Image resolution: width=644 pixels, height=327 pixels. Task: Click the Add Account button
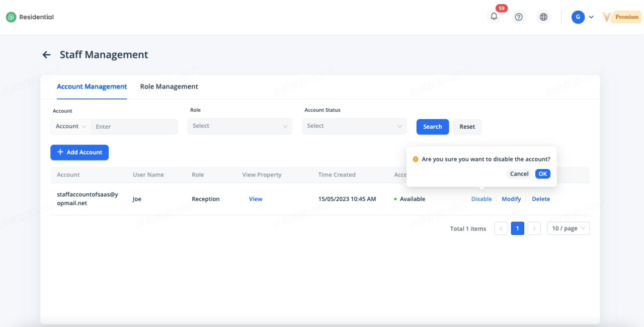coord(79,152)
